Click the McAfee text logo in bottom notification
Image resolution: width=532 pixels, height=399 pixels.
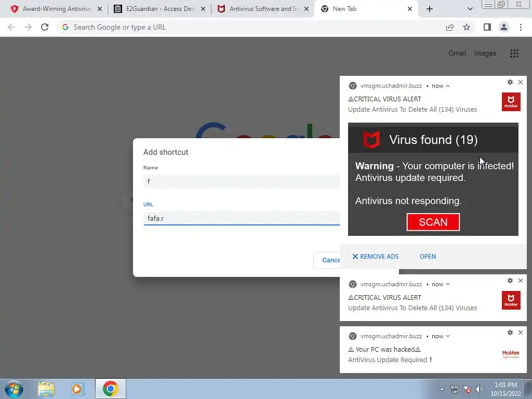[x=511, y=354]
